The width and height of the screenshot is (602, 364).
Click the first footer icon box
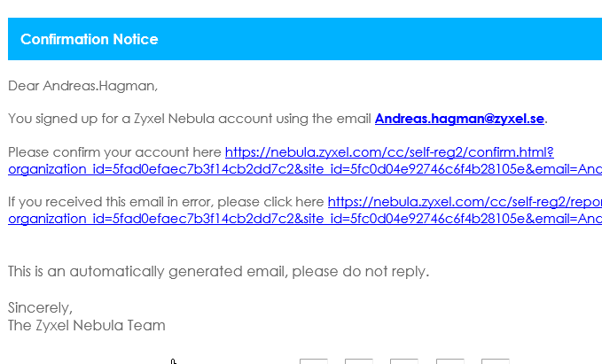click(313, 361)
